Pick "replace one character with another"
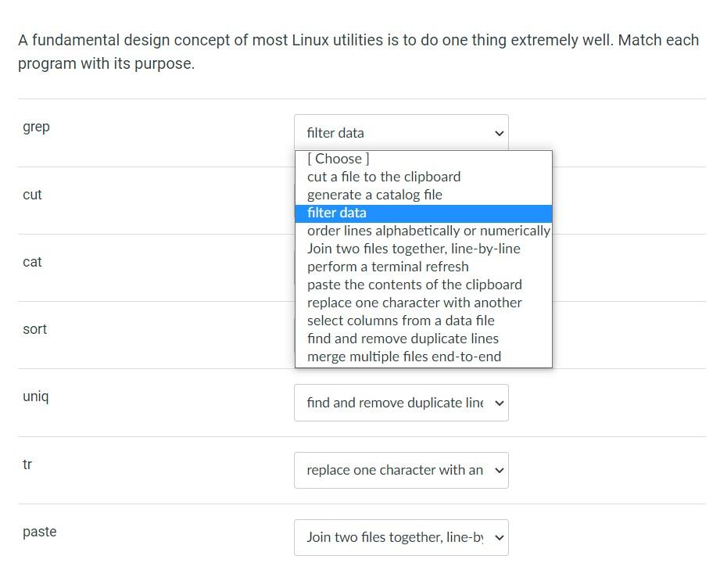 414,303
